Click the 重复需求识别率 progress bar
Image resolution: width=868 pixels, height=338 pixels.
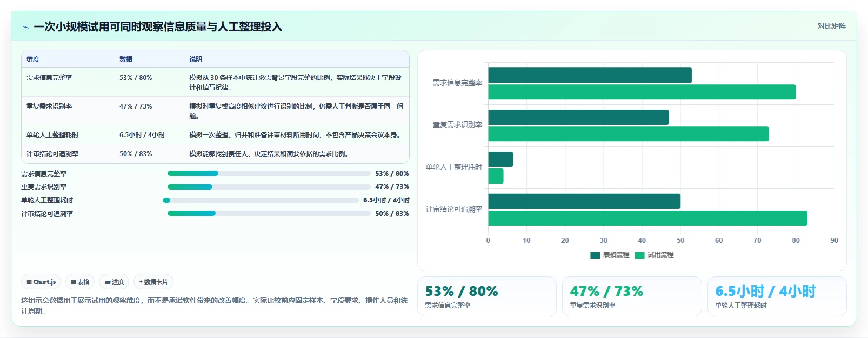point(269,187)
